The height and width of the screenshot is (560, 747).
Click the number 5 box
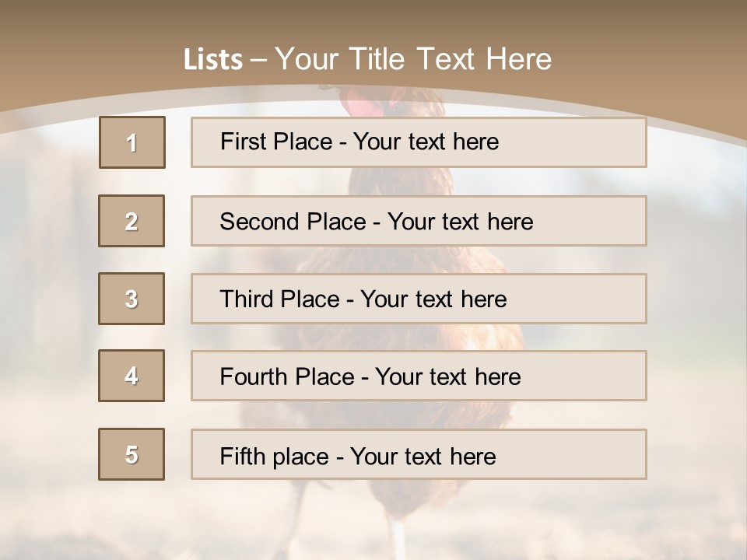(132, 454)
